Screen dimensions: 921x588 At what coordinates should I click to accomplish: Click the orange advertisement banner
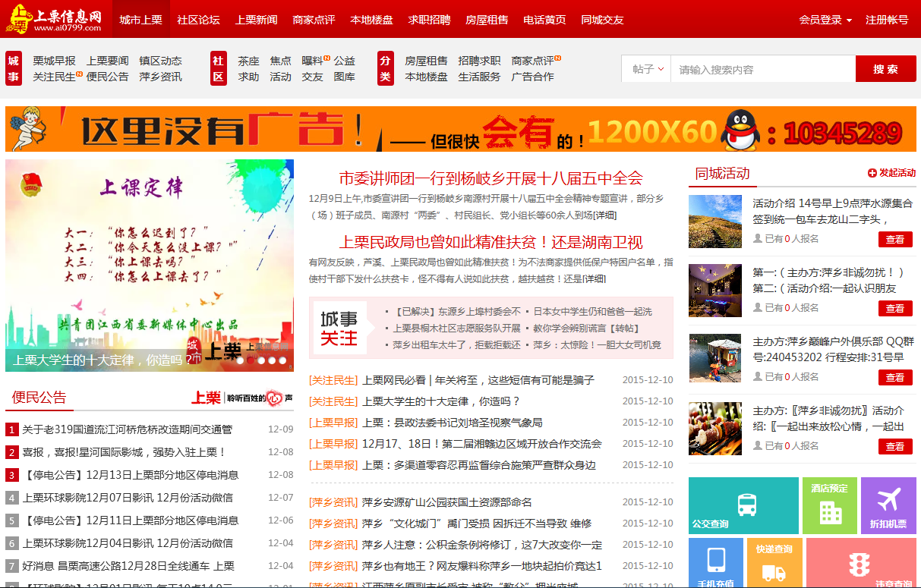tap(460, 129)
